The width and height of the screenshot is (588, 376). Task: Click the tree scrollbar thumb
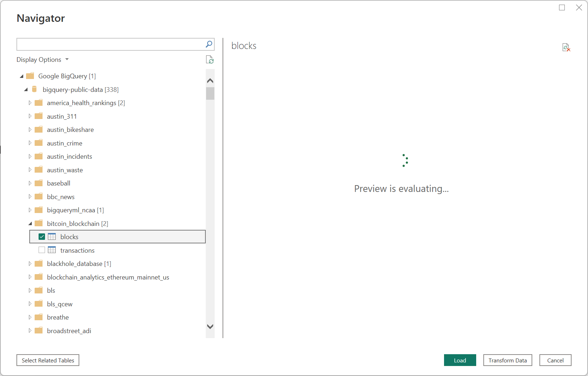click(210, 93)
